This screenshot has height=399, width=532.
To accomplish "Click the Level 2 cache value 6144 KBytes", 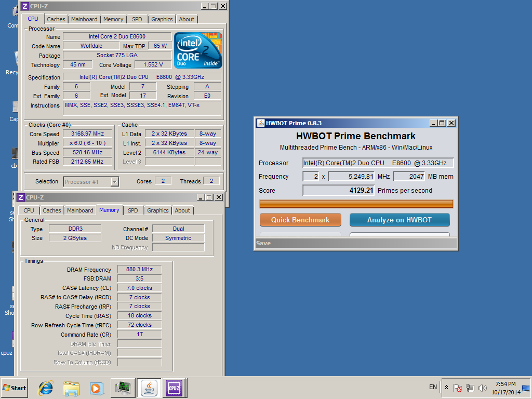I will click(x=169, y=152).
